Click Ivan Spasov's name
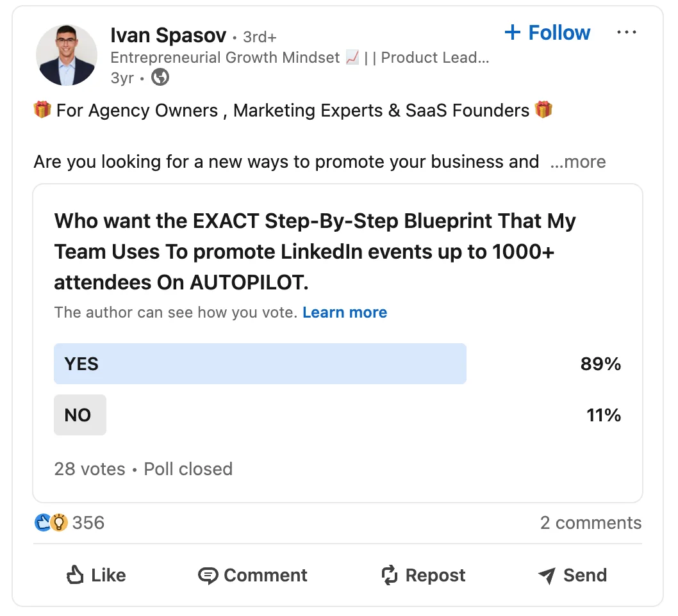This screenshot has height=616, width=678. coord(169,35)
